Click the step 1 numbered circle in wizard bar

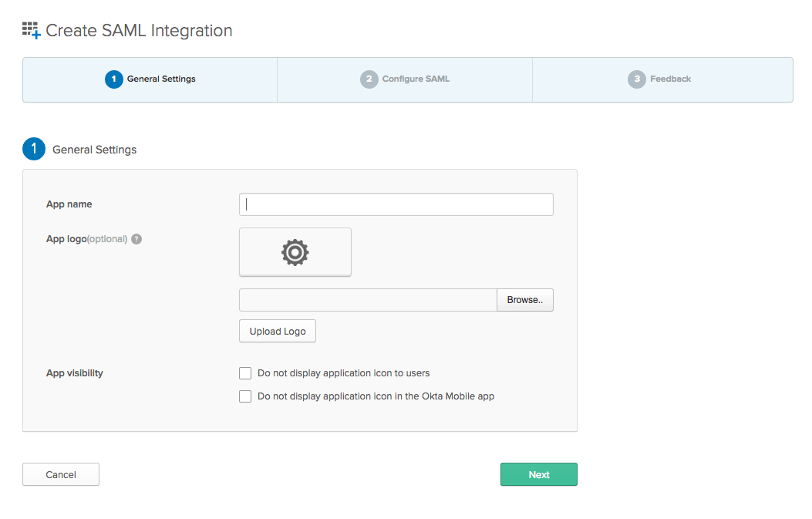coord(113,79)
